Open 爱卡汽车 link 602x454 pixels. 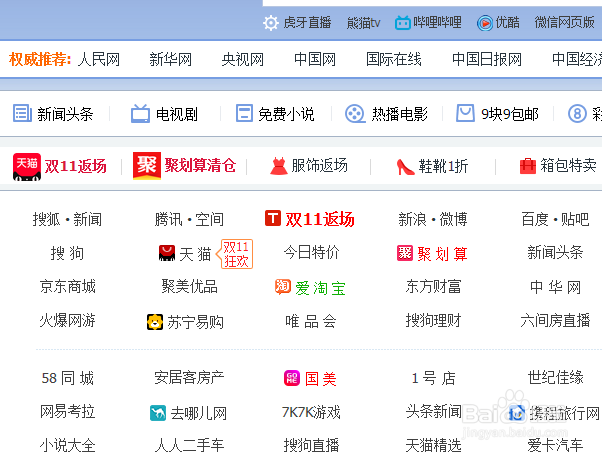(555, 446)
